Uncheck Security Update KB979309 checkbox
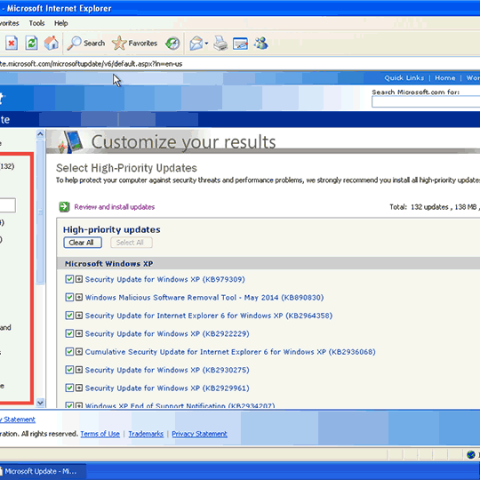This screenshot has height=480, width=480. tap(69, 279)
